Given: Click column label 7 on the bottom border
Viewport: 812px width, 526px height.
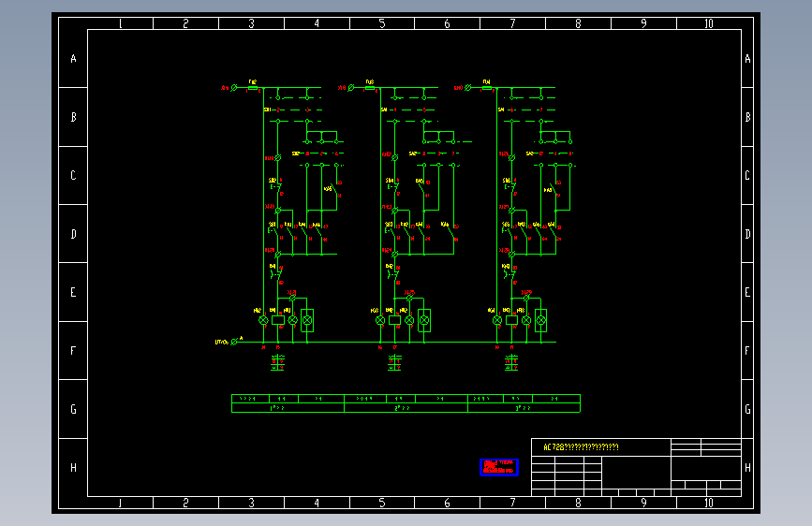Looking at the screenshot, I should coord(512,503).
